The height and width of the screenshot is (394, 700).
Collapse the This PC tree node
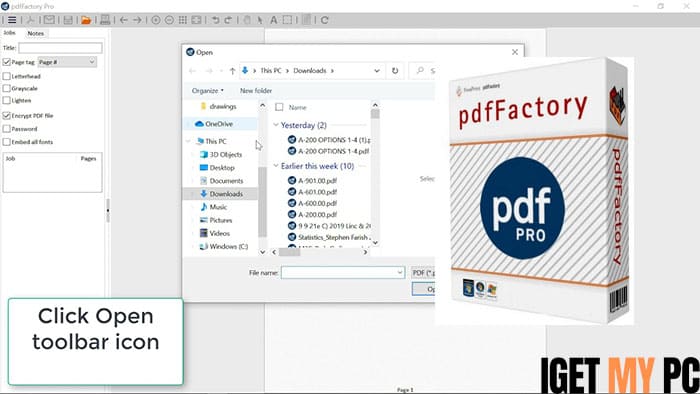188,141
